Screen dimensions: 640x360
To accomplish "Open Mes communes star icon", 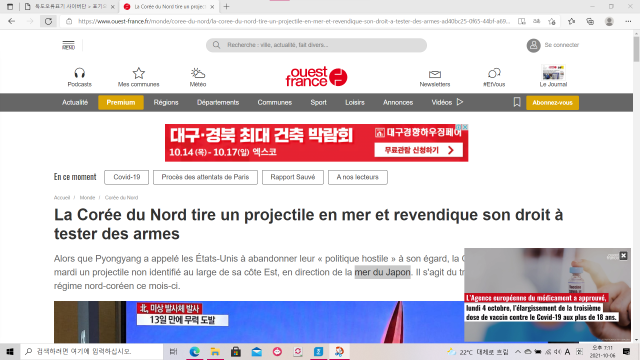I will (139, 73).
